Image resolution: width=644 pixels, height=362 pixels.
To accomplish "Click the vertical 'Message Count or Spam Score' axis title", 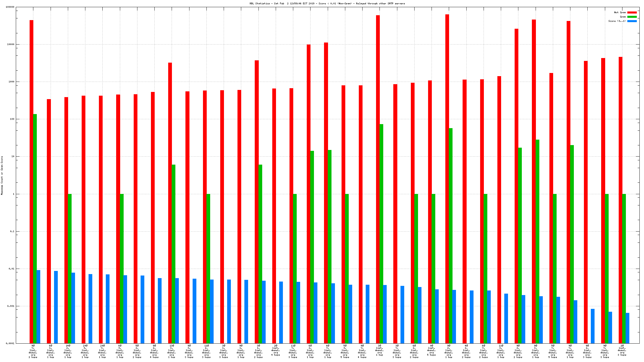I will pos(2,176).
